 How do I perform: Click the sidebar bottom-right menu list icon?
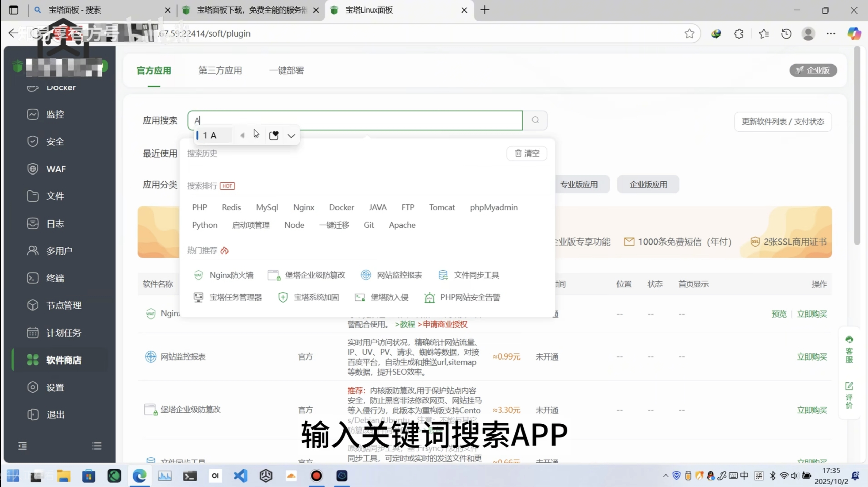[x=96, y=446]
